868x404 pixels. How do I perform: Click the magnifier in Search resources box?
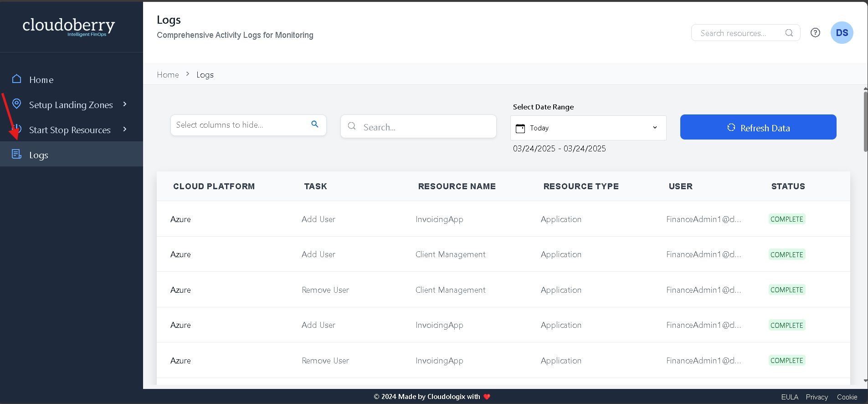789,33
